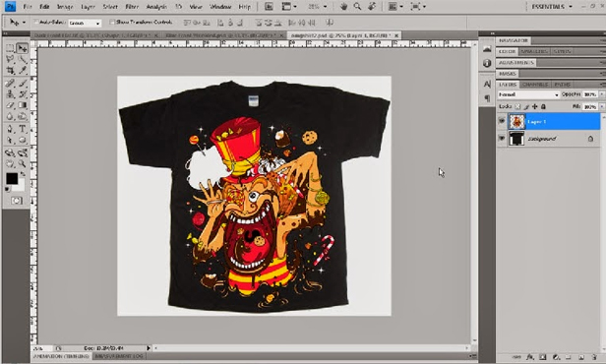
Task: Hide the Background layer eye icon
Action: pos(502,138)
